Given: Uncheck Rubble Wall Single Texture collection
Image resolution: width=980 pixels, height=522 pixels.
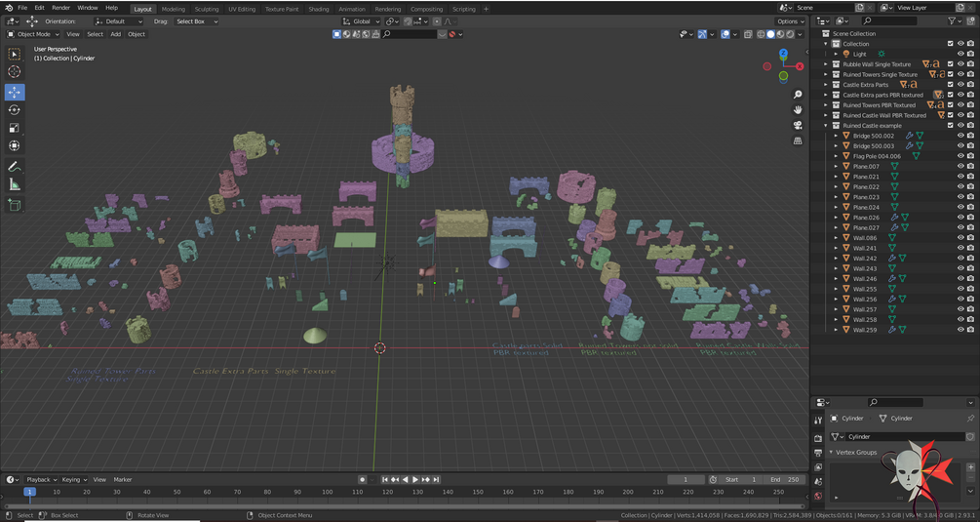Looking at the screenshot, I should click(x=950, y=64).
